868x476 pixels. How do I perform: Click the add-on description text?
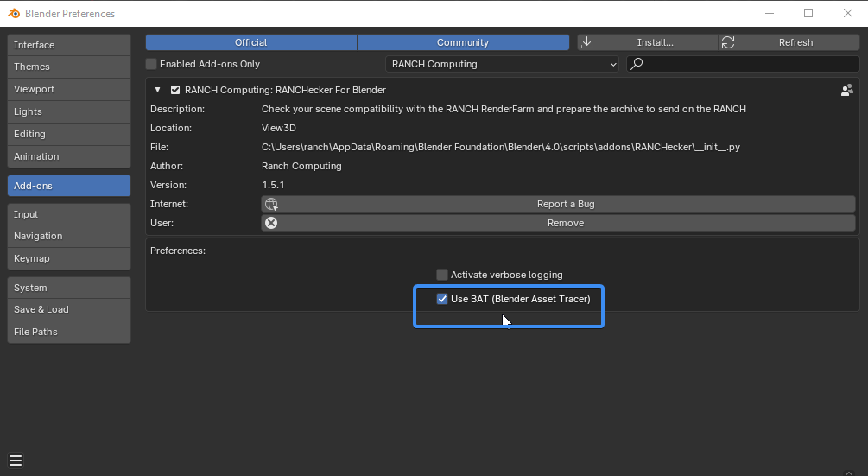point(504,109)
